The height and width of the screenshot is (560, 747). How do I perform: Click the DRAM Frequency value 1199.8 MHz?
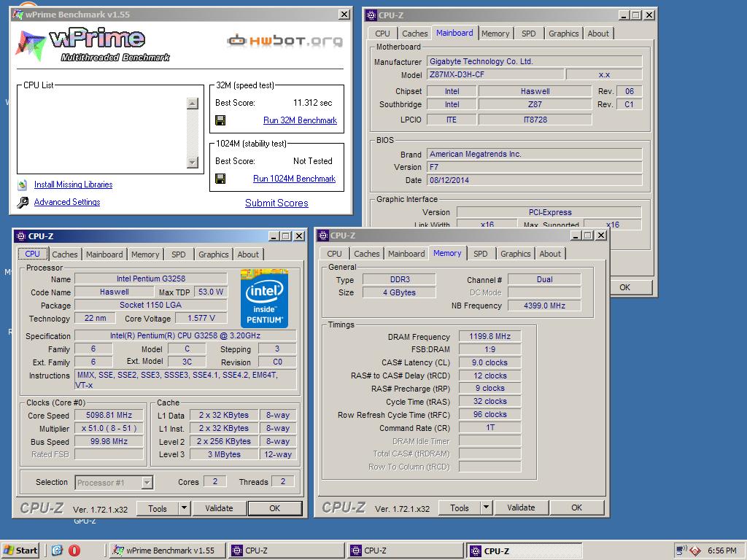pos(489,337)
